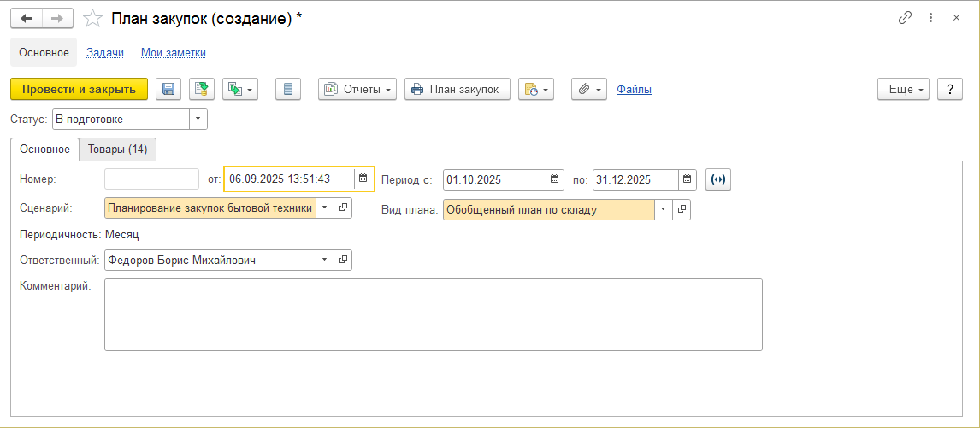Expand the Сценарий dropdown arrow
The image size is (980, 428).
(324, 208)
